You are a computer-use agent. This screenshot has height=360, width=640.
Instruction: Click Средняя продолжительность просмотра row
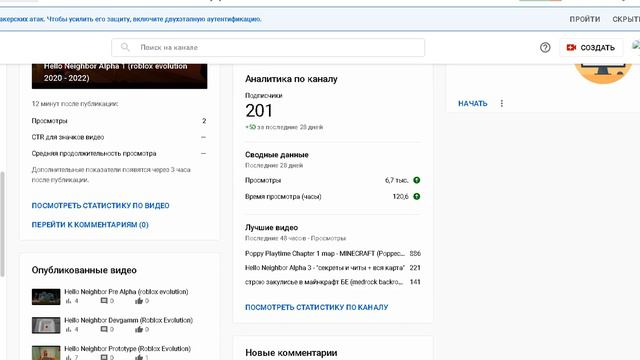(x=119, y=153)
